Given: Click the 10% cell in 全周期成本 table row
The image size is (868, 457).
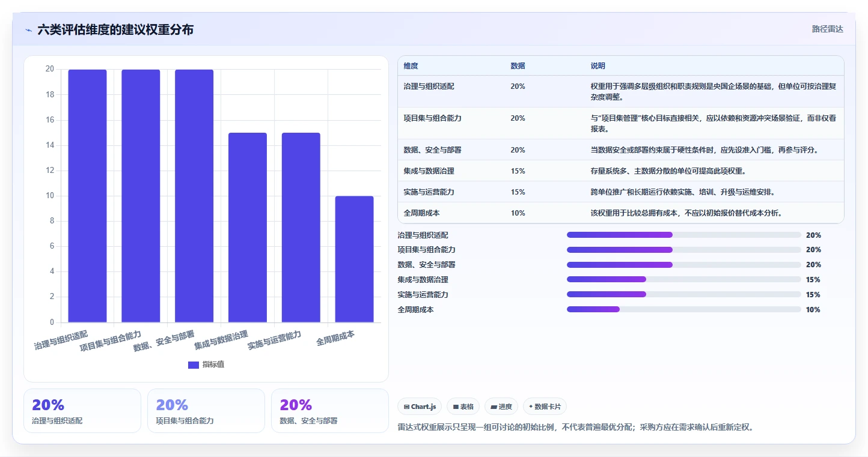Looking at the screenshot, I should 518,213.
